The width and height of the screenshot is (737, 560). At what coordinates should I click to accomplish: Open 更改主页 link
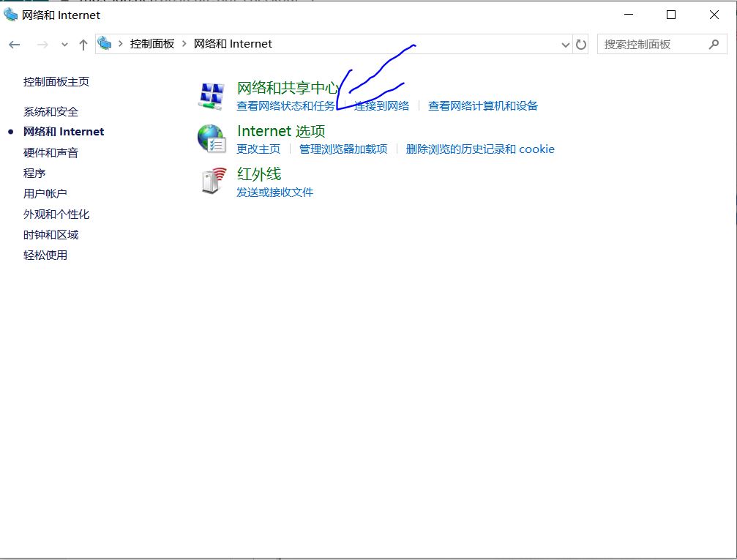tap(258, 149)
